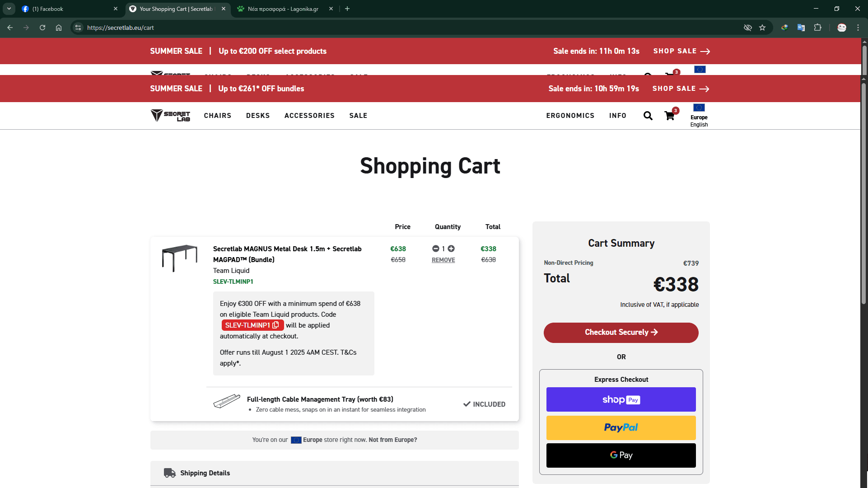
Task: Open the Europe English region selector
Action: 699,116
